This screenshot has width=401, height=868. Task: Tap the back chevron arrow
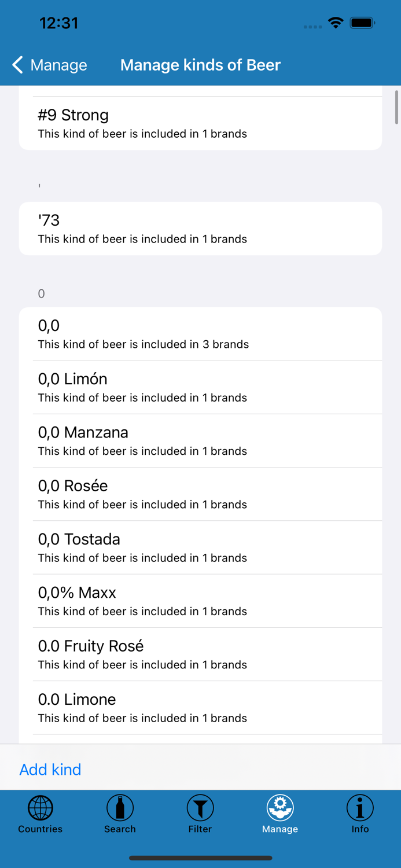[x=18, y=65]
